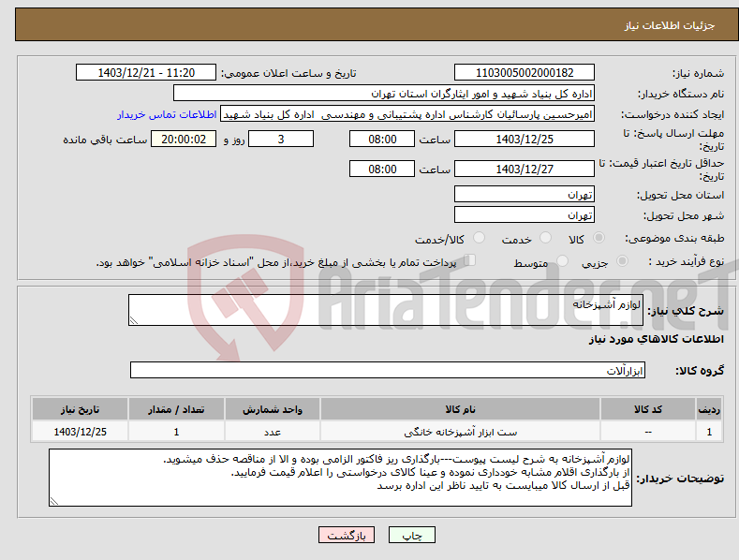Select the جزیی purchase type radio
The image size is (739, 560).
click(x=622, y=261)
